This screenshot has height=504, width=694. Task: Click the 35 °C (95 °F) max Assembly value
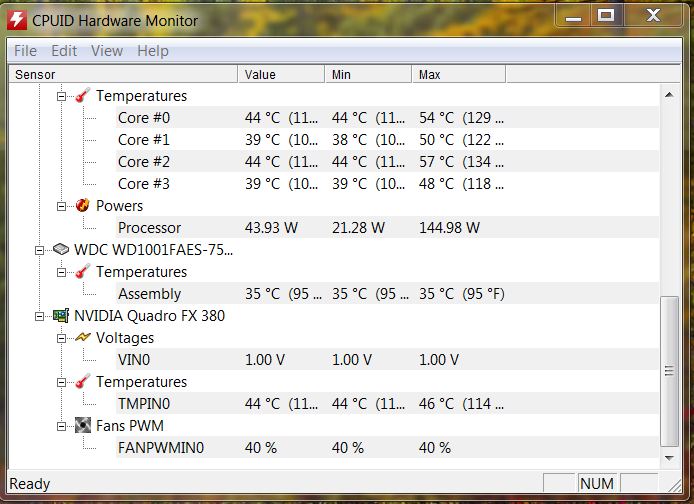coord(462,294)
